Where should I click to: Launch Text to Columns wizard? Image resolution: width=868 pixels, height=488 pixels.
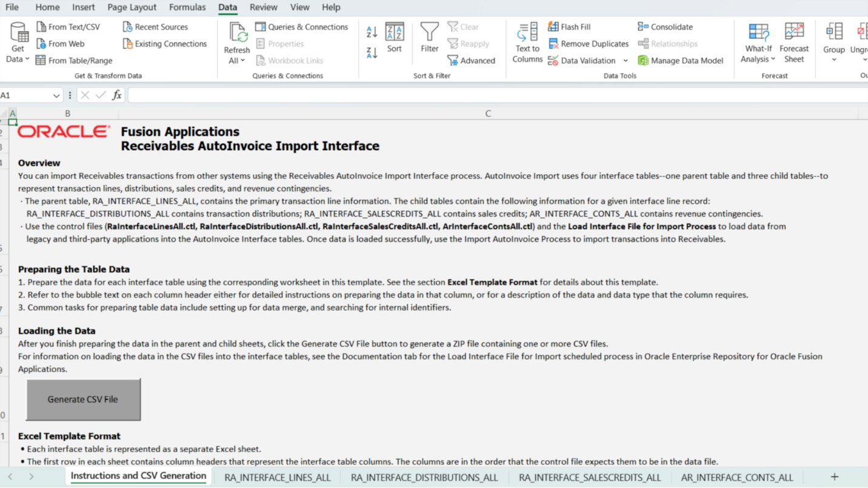coord(527,42)
